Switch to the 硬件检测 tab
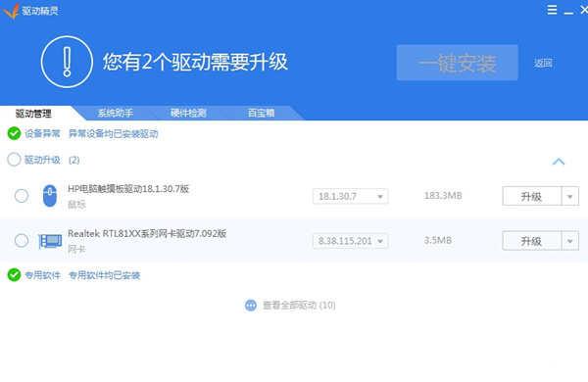This screenshot has width=588, height=382. pos(188,113)
